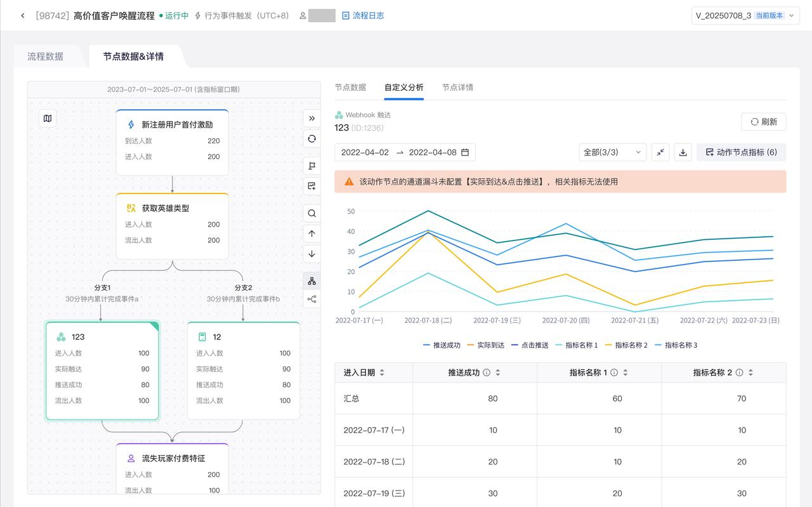Click the up arrow in canvas toolbar
Screen dimensions: 812x507
coord(311,234)
